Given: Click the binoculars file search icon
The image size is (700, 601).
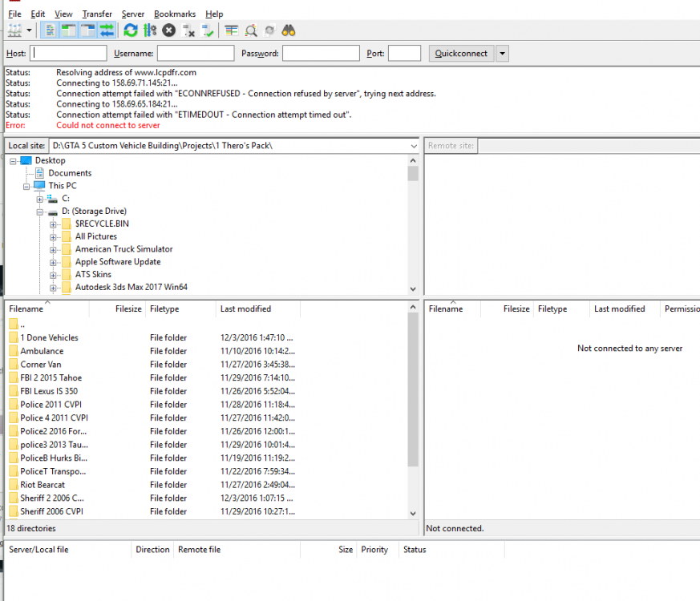Looking at the screenshot, I should tap(289, 30).
